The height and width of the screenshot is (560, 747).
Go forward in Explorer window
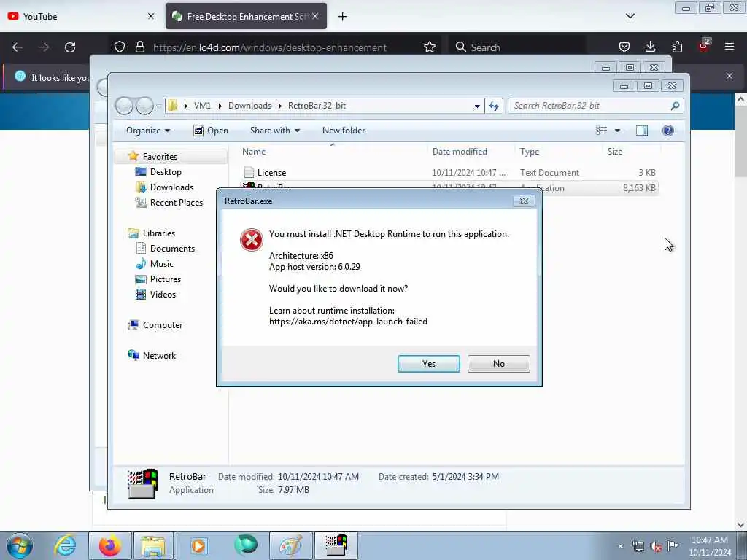tap(144, 106)
